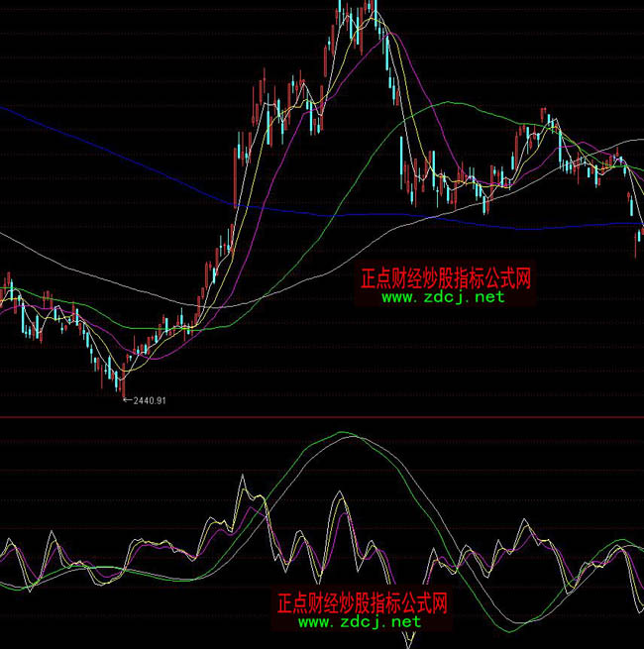Click purple moving average near the chart peak
Screen dimensions: 644x649
click(x=388, y=33)
